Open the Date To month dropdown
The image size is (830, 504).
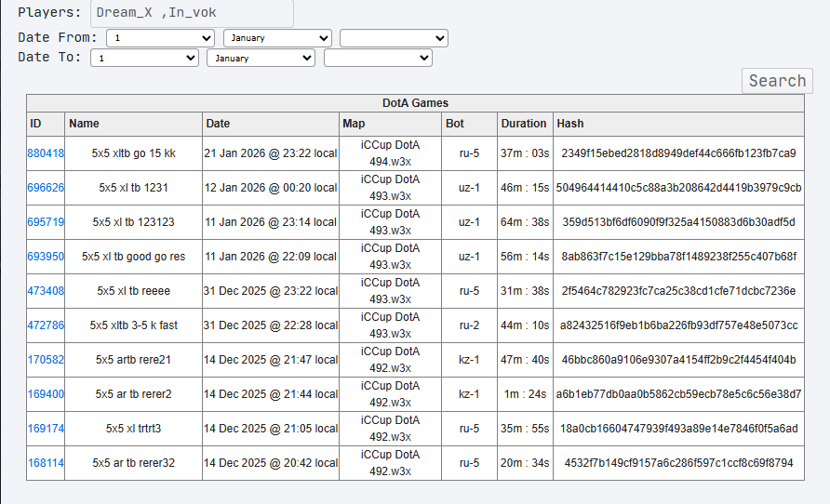point(261,59)
